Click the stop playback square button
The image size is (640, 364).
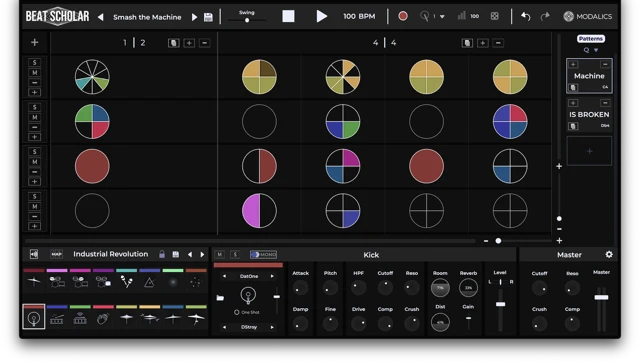pos(288,16)
